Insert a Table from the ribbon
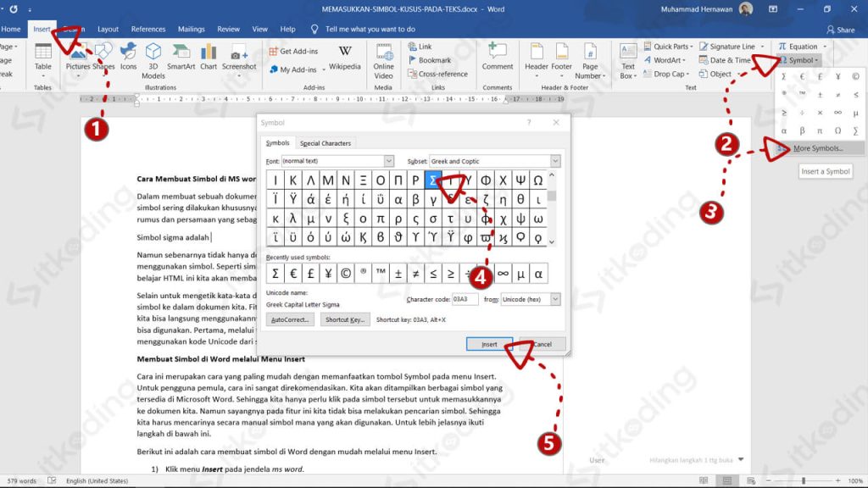This screenshot has width=868, height=488. 42,58
